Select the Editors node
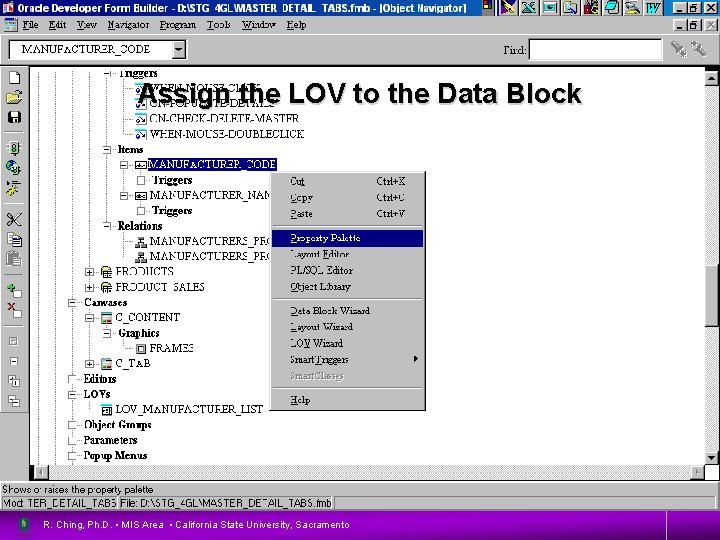This screenshot has height=540, width=720. (100, 379)
